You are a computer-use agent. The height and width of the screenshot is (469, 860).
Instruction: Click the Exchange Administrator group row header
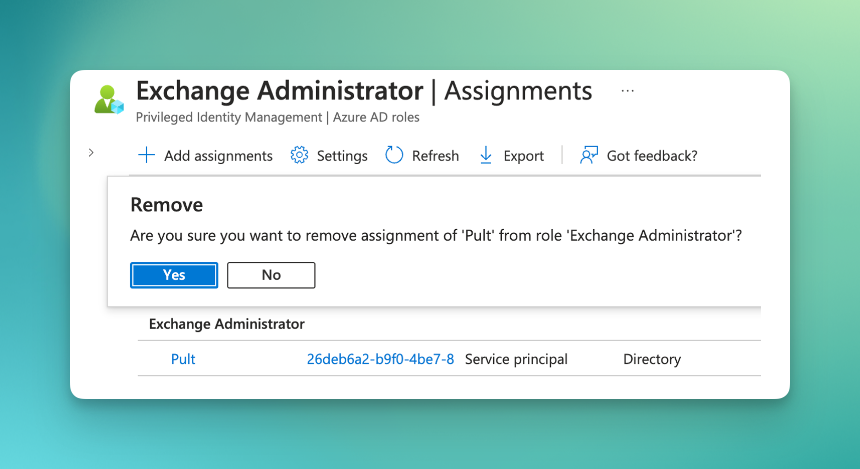(227, 324)
